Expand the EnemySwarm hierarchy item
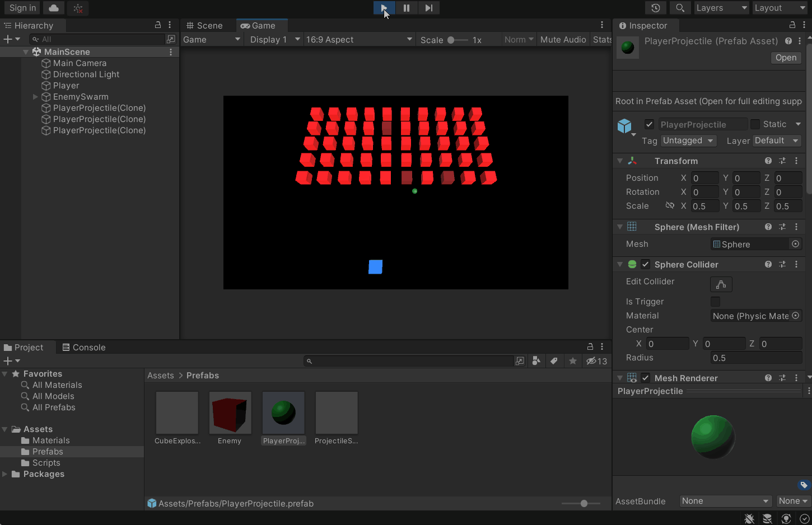 tap(35, 97)
